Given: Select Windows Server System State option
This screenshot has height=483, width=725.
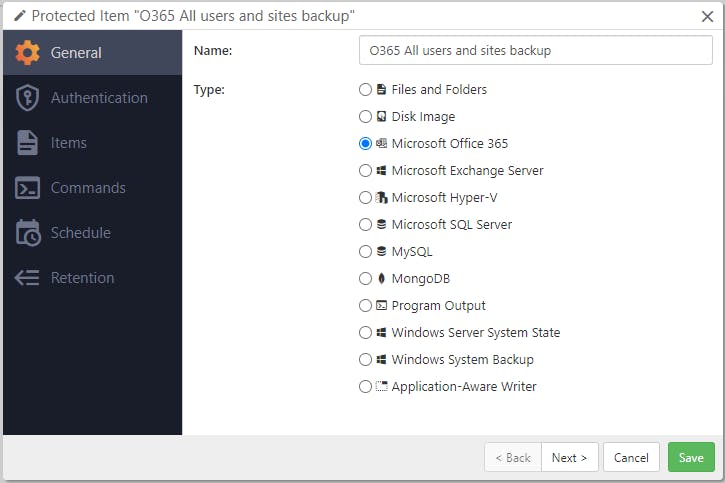Looking at the screenshot, I should click(x=365, y=333).
